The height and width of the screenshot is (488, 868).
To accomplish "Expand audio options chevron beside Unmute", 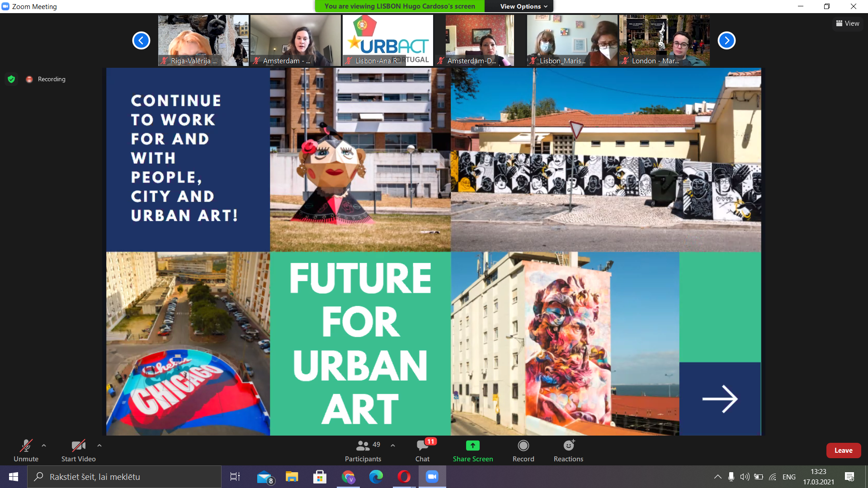I will click(44, 446).
